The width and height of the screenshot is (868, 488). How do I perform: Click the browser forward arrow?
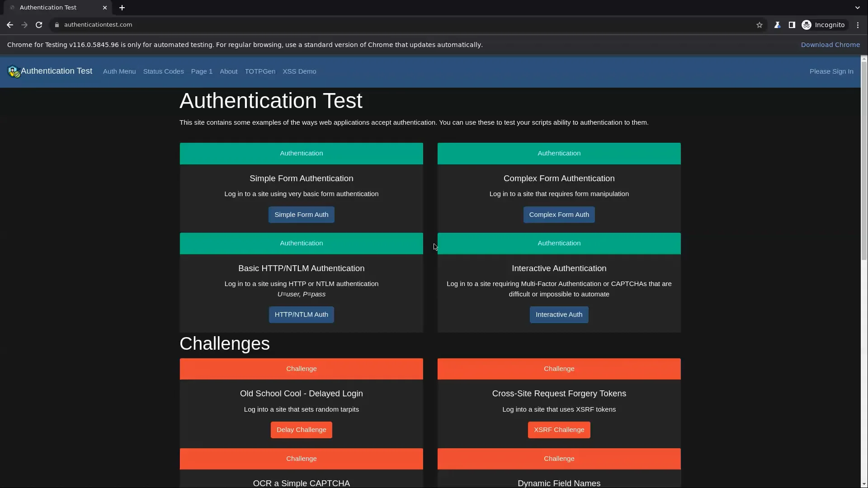coord(24,25)
